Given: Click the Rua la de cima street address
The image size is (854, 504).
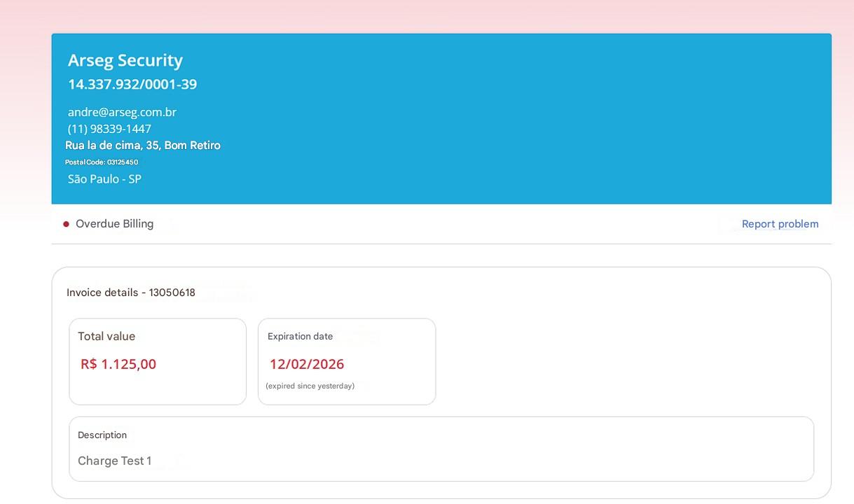Looking at the screenshot, I should click(x=142, y=146).
